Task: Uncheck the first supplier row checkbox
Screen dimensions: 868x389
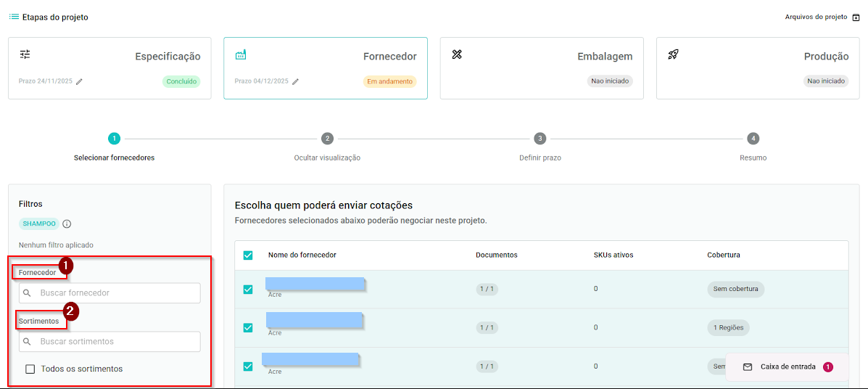Action: [248, 290]
